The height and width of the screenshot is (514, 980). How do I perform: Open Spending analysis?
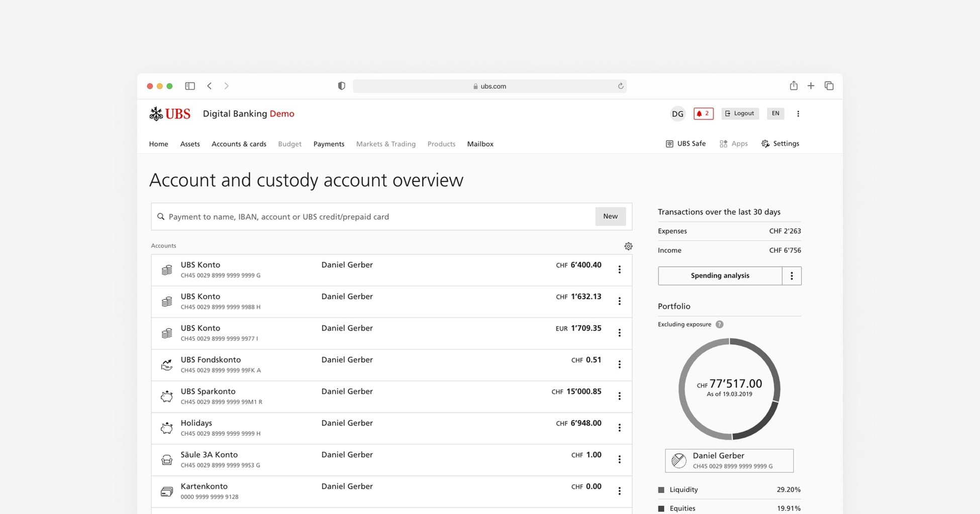tap(720, 275)
